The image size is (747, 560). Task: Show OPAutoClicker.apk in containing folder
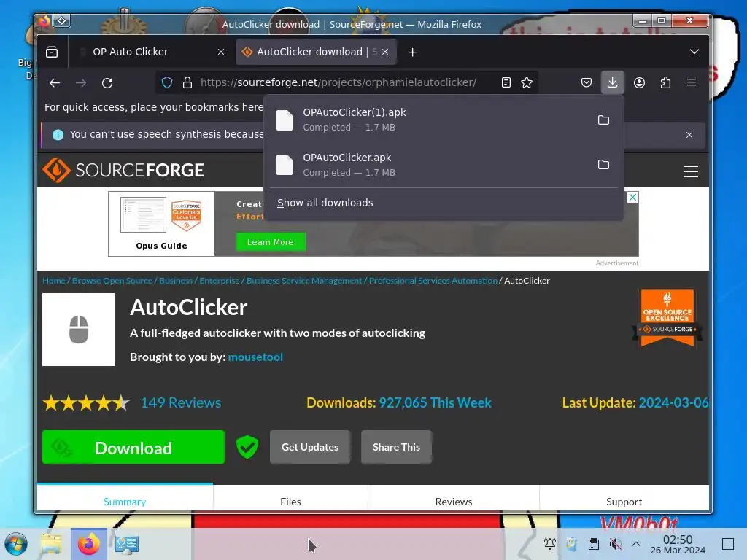(x=603, y=165)
